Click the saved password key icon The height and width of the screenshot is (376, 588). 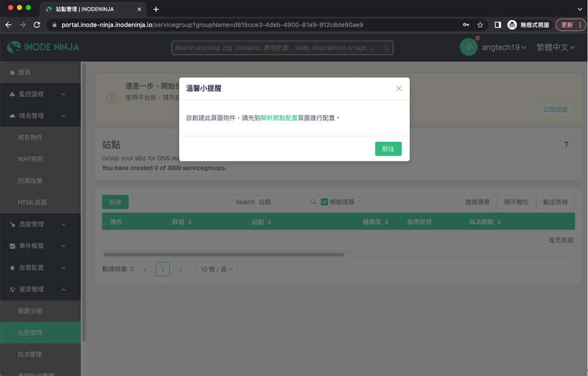[466, 25]
